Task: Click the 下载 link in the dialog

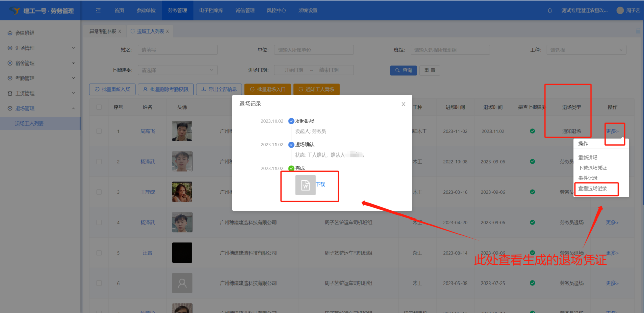Action: (320, 185)
